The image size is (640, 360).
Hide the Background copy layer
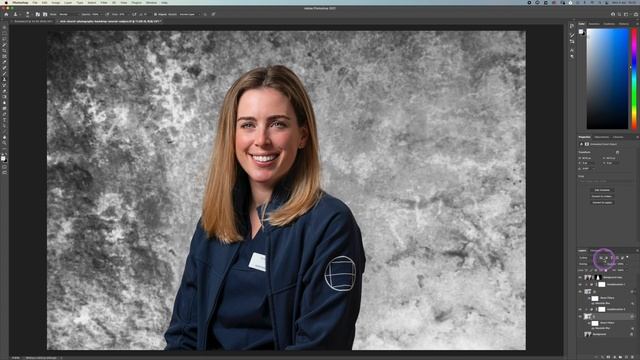pyautogui.click(x=580, y=278)
